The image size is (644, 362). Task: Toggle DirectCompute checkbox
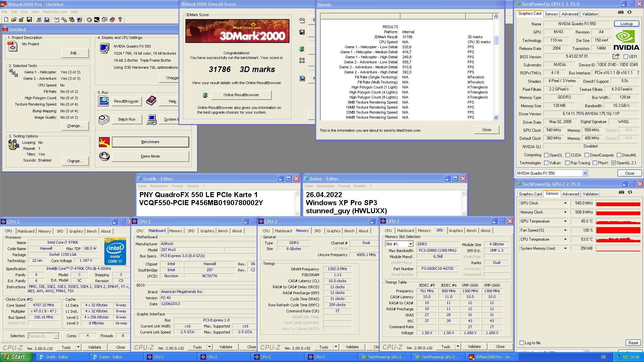coord(587,155)
